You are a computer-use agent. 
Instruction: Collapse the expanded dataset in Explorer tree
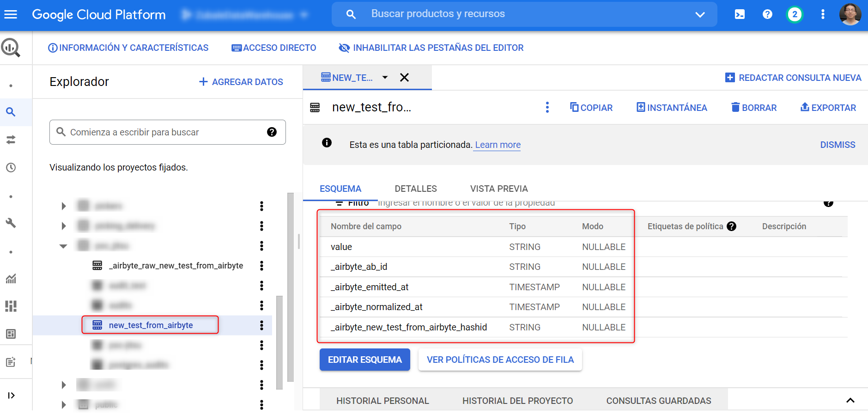pos(63,246)
